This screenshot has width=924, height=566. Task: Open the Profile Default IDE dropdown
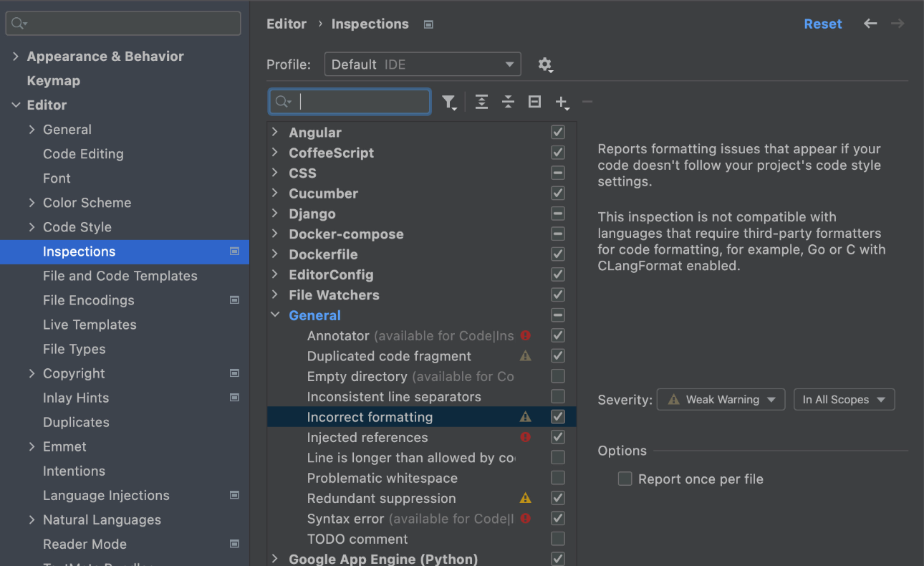pos(423,64)
